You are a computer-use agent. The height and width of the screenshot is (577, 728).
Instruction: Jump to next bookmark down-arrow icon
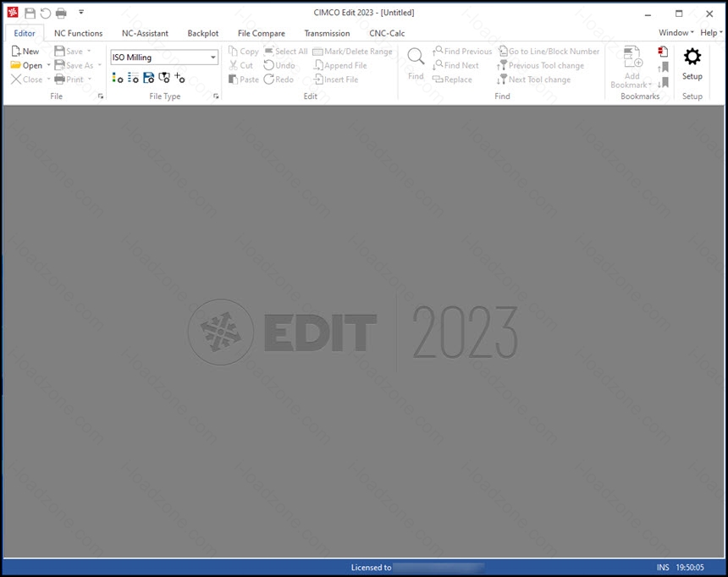(x=663, y=83)
